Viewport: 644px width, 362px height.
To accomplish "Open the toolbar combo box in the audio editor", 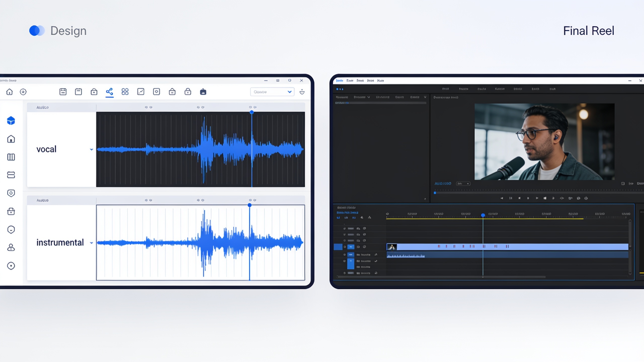I will 272,92.
